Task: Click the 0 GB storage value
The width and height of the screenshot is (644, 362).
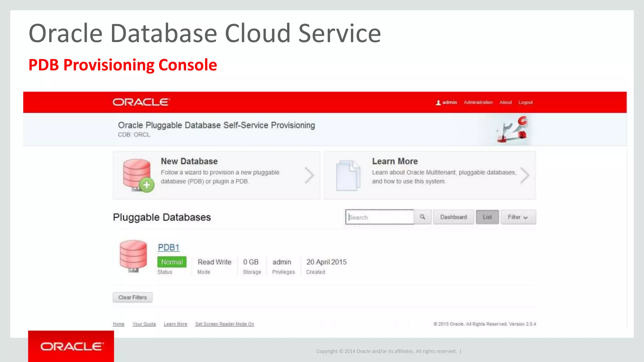Action: coord(251,262)
